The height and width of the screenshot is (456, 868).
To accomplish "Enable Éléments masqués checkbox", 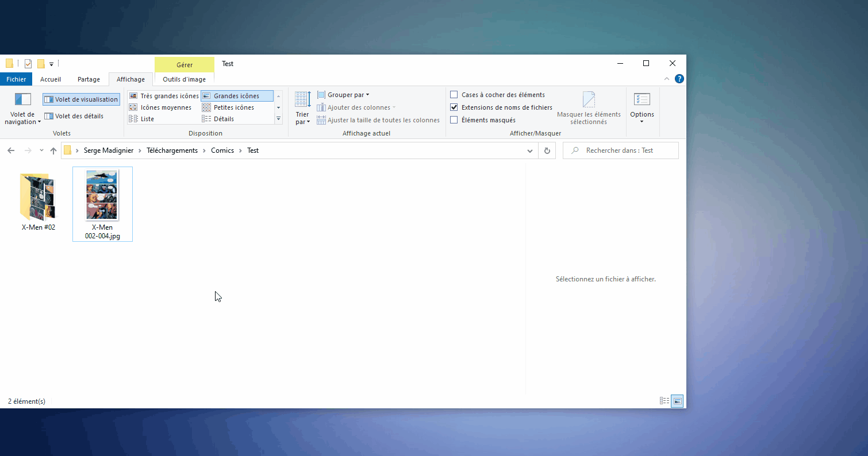I will (454, 120).
